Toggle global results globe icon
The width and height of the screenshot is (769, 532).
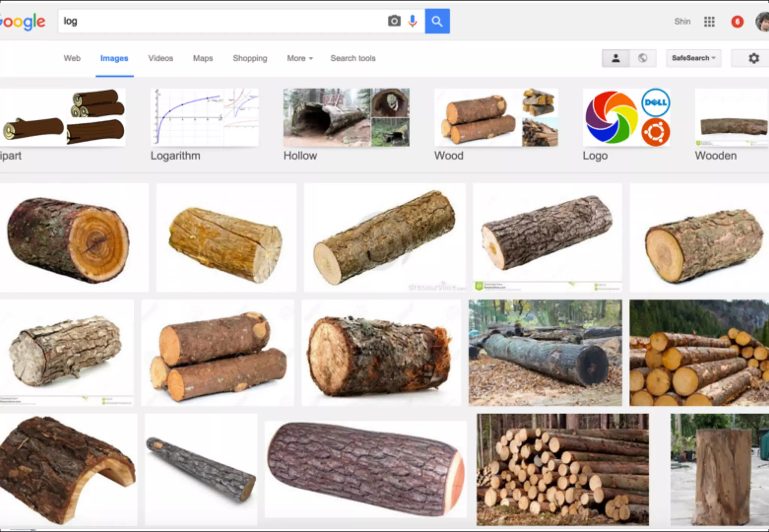(x=642, y=58)
